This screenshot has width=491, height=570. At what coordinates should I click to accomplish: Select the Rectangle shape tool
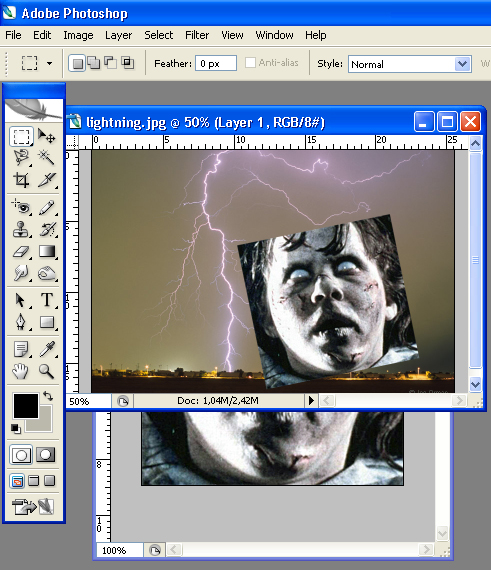[47, 322]
